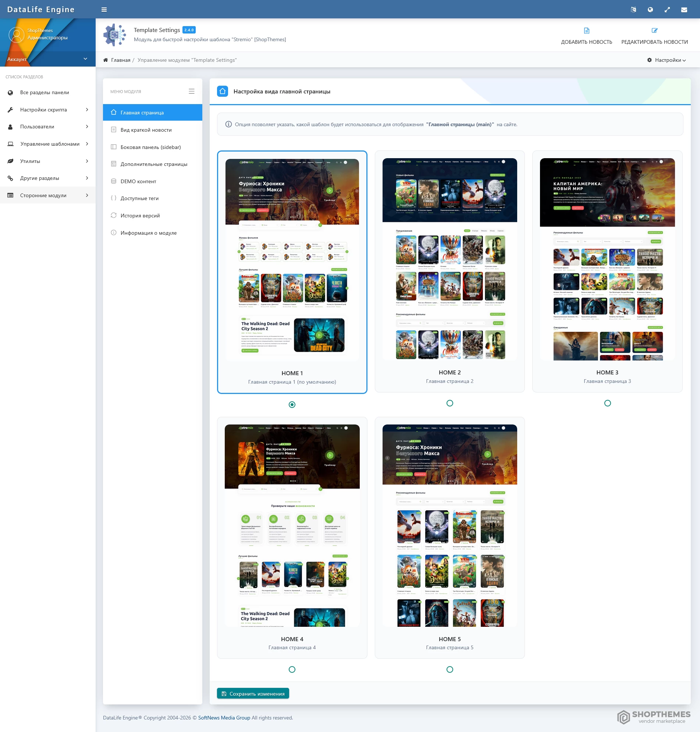700x732 pixels.
Task: Click the globe icon in top bar
Action: (650, 10)
